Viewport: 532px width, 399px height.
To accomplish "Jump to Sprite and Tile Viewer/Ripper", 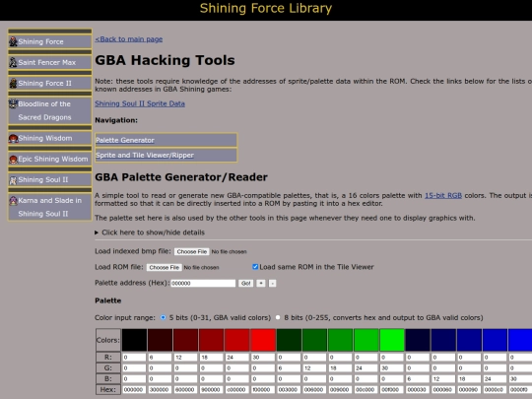I will pyautogui.click(x=145, y=155).
